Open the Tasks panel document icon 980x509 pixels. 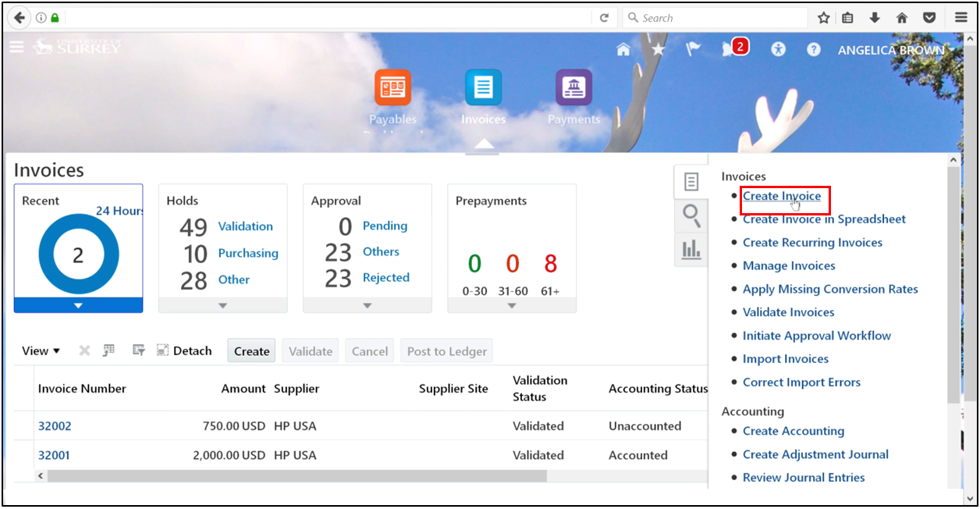691,180
